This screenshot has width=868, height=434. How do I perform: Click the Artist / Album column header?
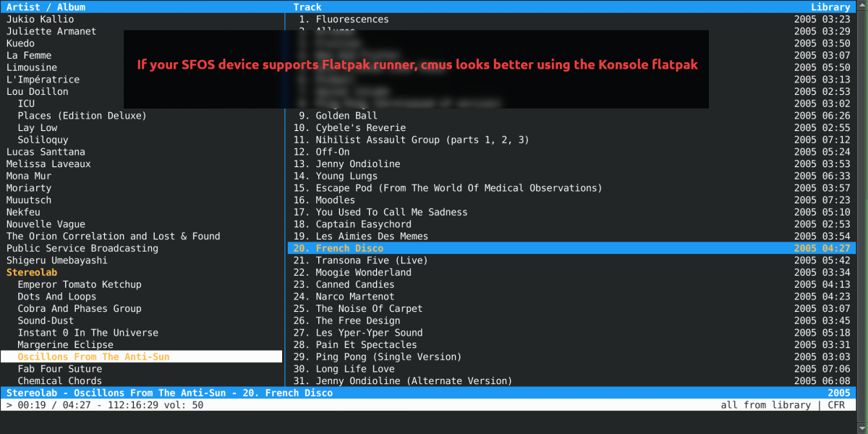coord(46,7)
